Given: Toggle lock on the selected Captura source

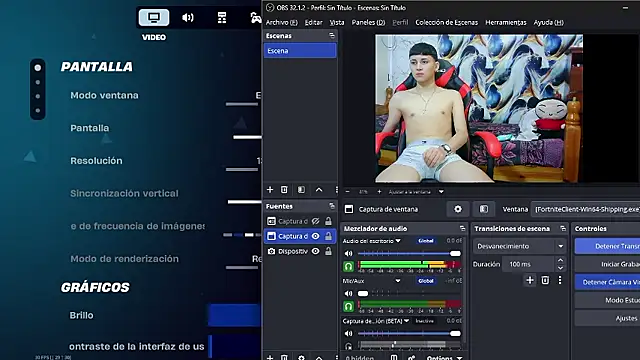Looking at the screenshot, I should pyautogui.click(x=328, y=236).
